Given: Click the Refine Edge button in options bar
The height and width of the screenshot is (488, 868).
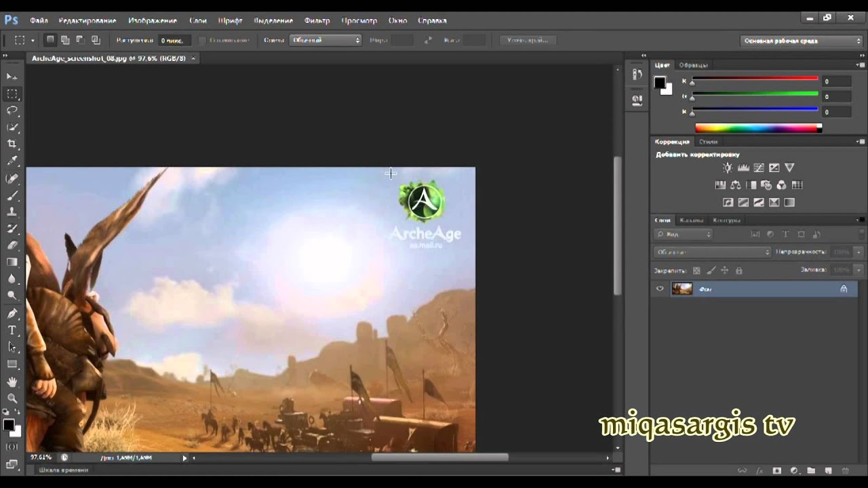Looking at the screenshot, I should tap(528, 41).
